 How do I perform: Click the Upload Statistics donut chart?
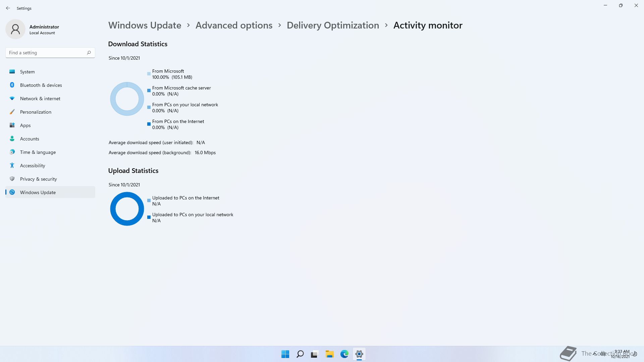127,209
